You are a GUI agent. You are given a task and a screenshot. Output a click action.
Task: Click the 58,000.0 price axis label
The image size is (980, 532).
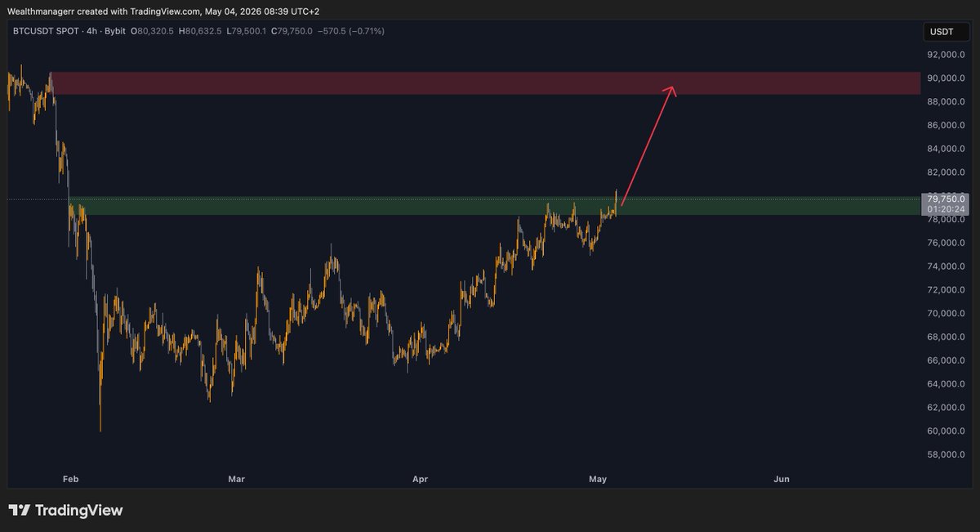point(947,455)
